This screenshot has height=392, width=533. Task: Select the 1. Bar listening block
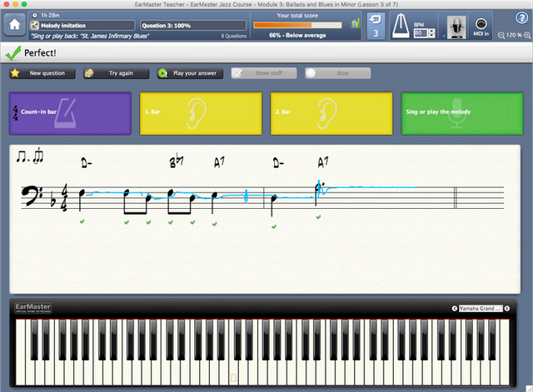[x=201, y=113]
